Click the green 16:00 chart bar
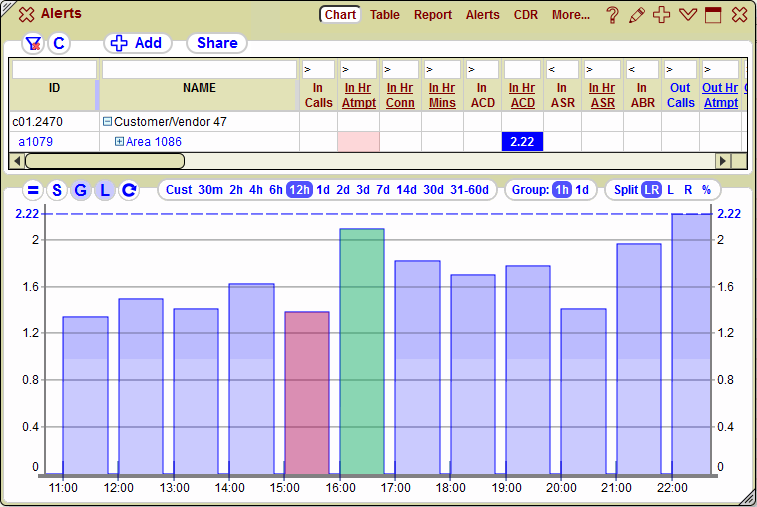This screenshot has width=757, height=507. tap(362, 352)
